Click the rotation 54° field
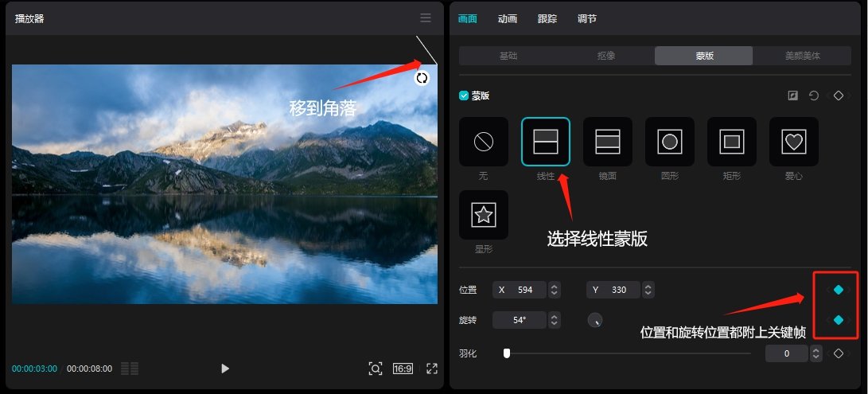 (x=520, y=320)
